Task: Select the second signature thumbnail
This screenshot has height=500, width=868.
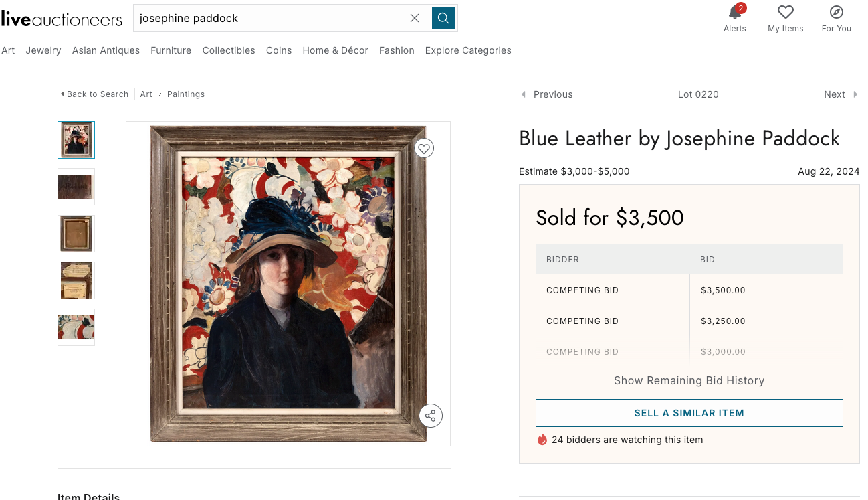Action: (76, 187)
